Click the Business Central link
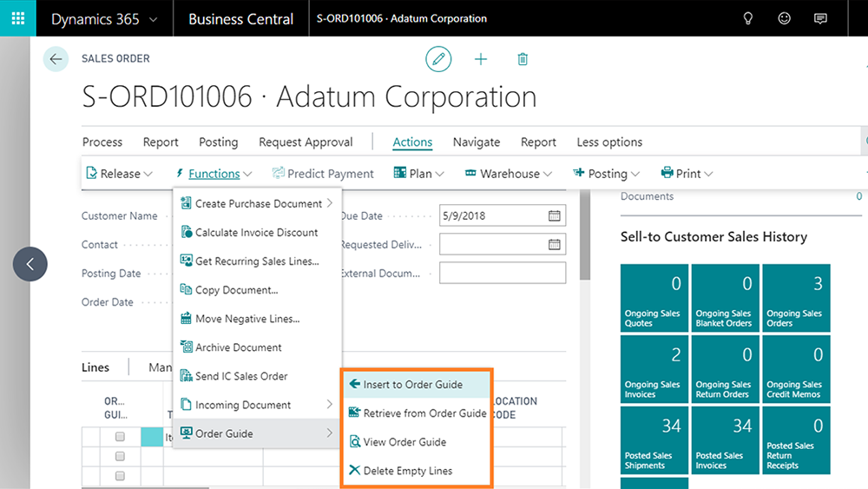 click(x=240, y=19)
